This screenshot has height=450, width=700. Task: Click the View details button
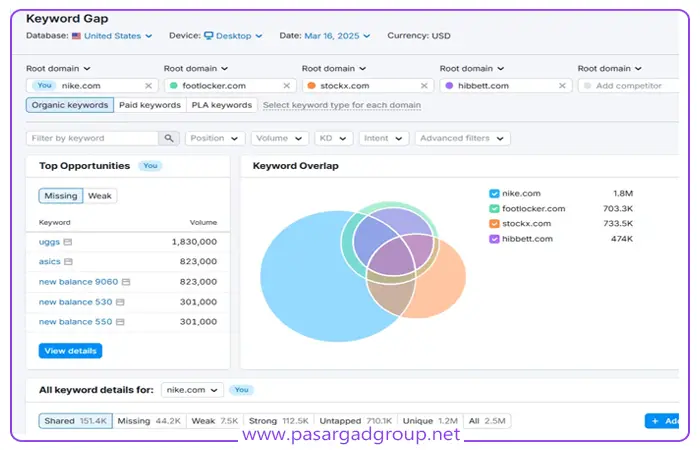[70, 351]
